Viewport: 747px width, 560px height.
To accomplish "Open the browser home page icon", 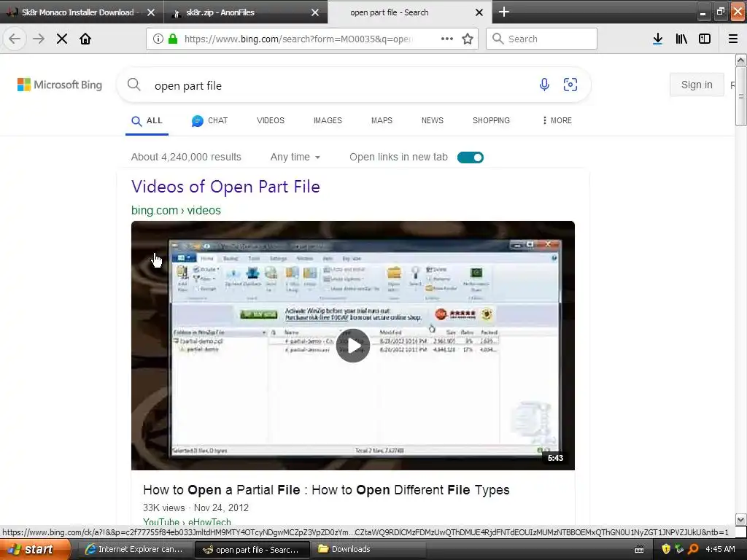I will pos(85,39).
